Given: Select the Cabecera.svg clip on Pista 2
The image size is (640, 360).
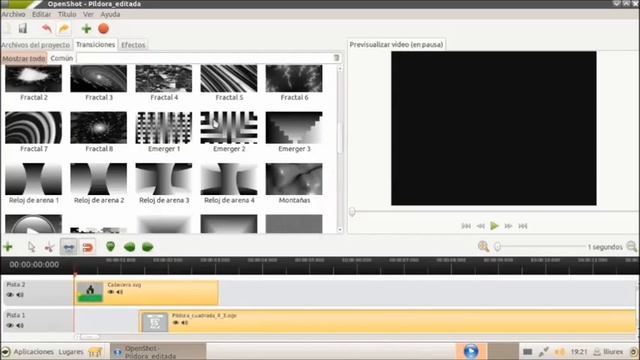Looking at the screenshot, I should pyautogui.click(x=147, y=293).
